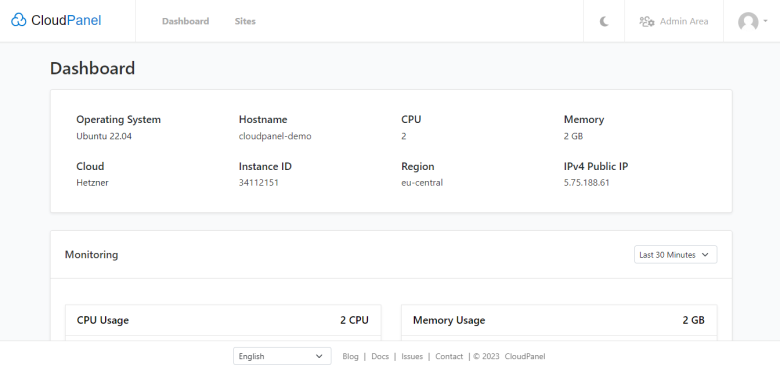Click the Memory Usage panel heading
The height and width of the screenshot is (369, 780).
449,320
